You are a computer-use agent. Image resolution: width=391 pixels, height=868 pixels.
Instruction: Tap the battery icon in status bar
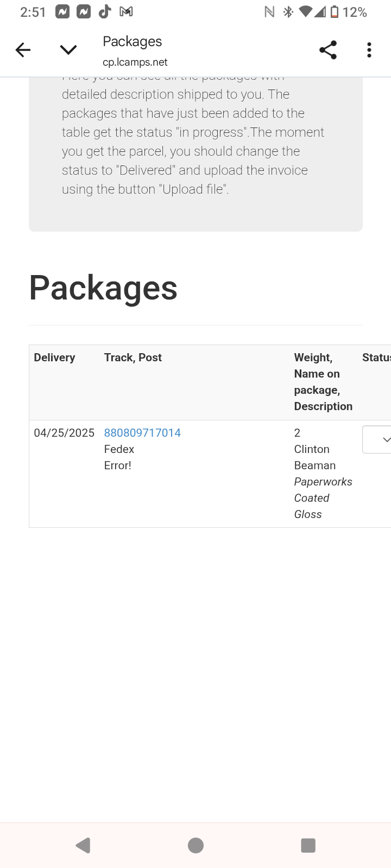335,12
